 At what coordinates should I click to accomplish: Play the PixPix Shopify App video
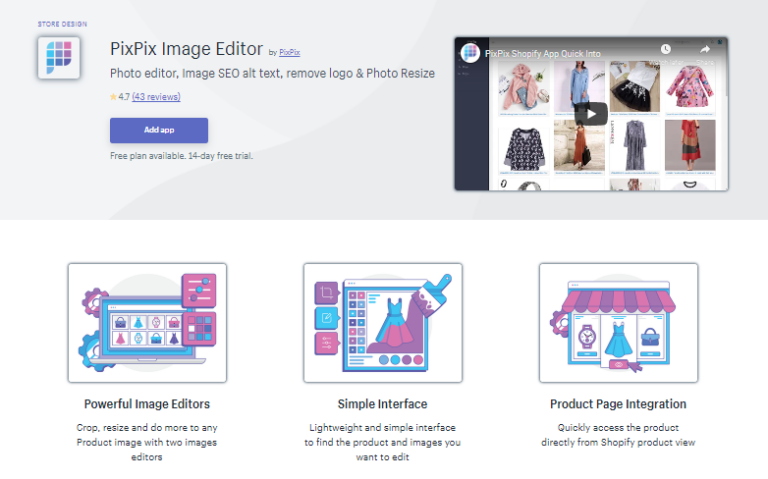591,114
